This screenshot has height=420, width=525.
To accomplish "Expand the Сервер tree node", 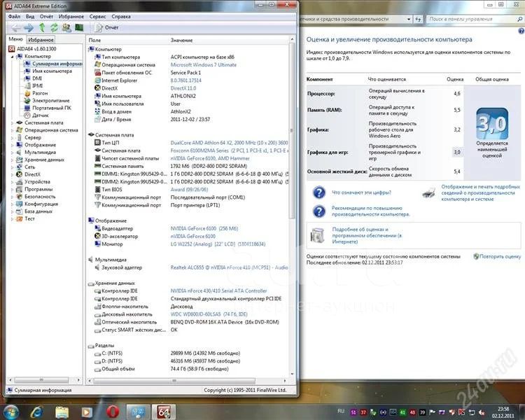I will [x=13, y=138].
